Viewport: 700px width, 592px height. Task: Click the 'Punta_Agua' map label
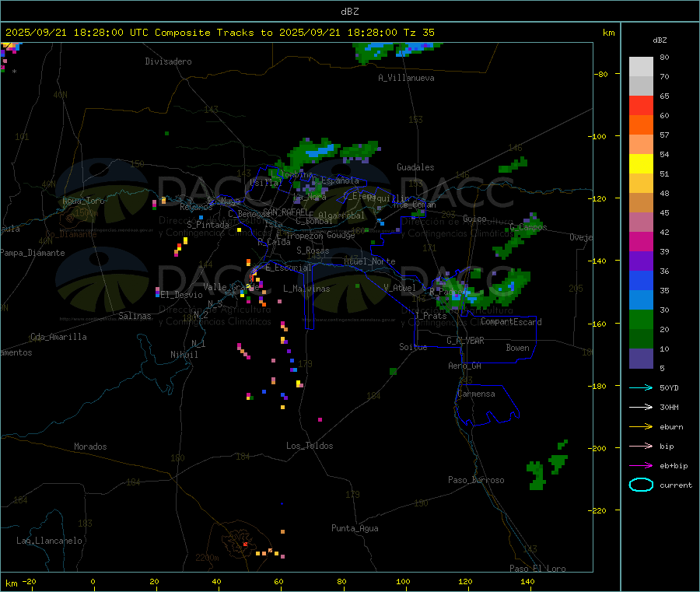pos(355,528)
